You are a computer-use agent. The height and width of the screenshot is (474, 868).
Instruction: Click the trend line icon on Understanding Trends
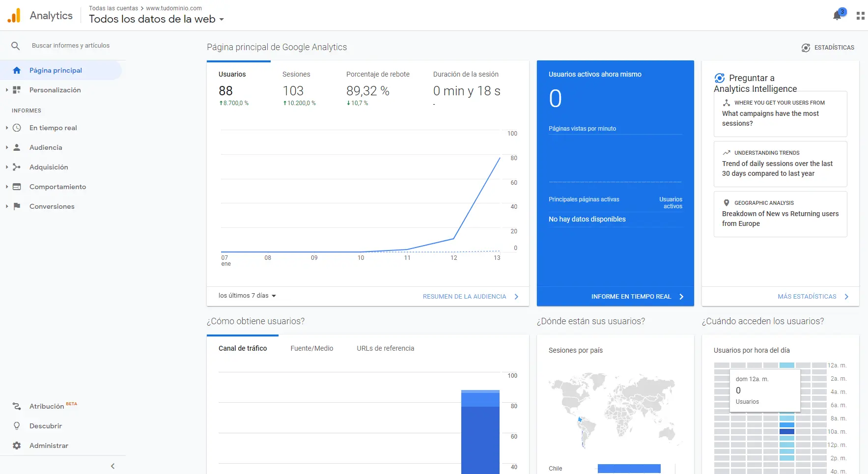click(727, 153)
